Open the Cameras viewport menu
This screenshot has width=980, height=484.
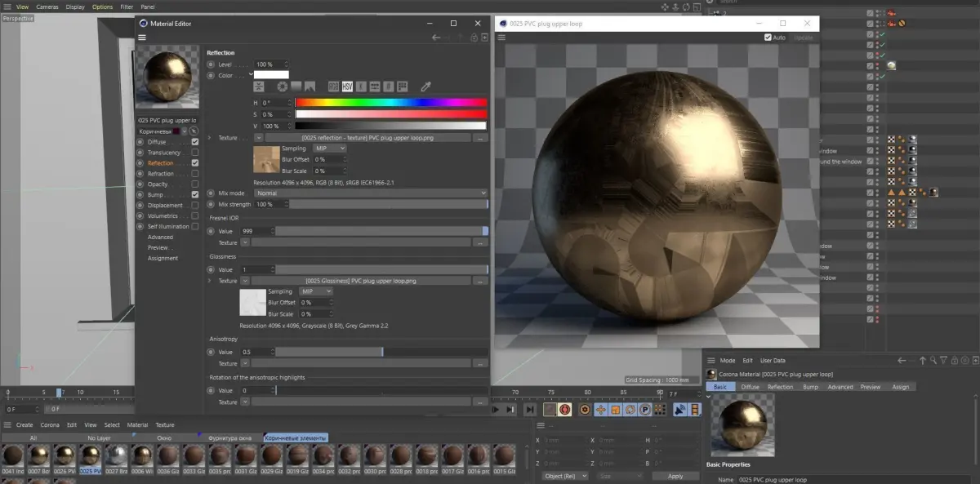[47, 7]
